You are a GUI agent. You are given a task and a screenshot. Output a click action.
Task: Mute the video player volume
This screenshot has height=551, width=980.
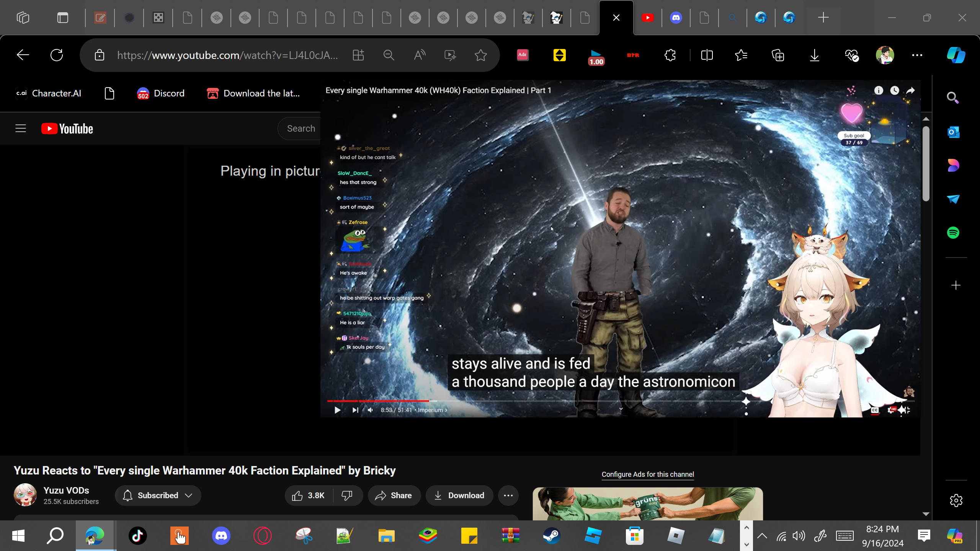tap(370, 410)
